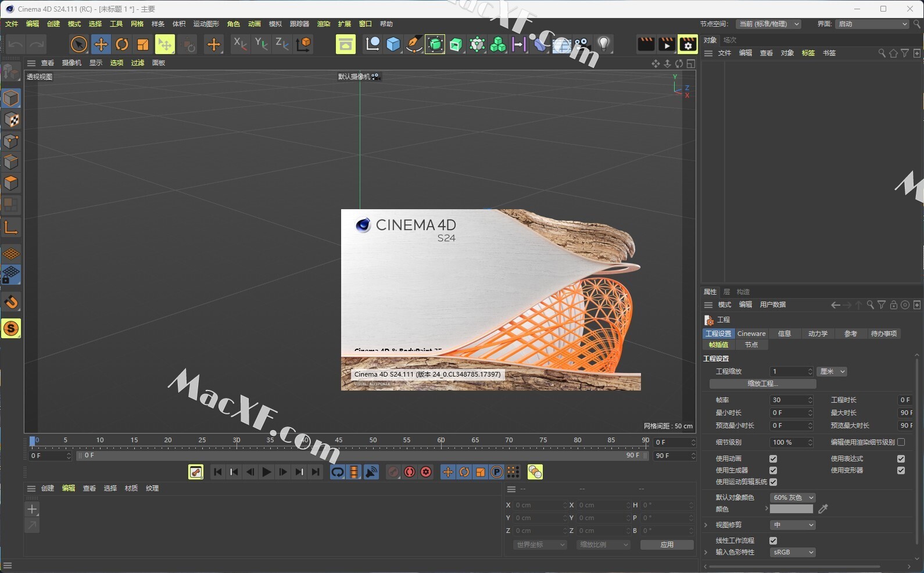Toggle autokeying record button
This screenshot has height=573, width=924.
(x=410, y=472)
